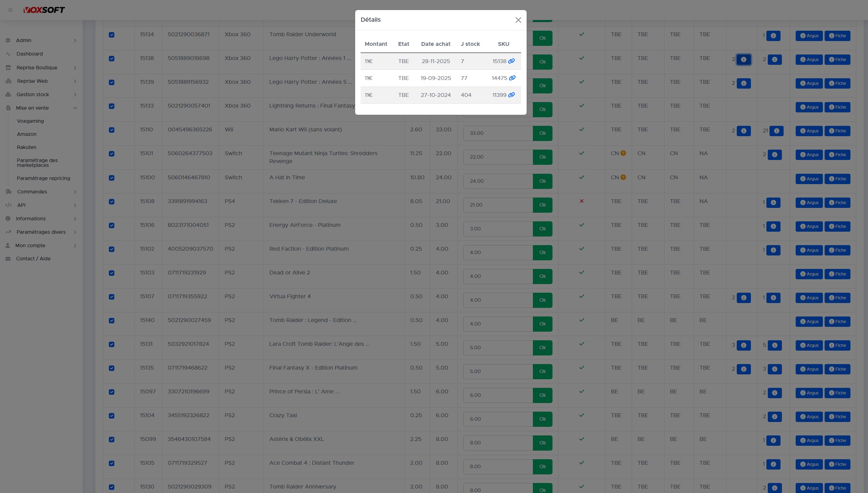Uncheck checkbox for Crazy Taxi row
868x493 pixels.
tap(112, 416)
